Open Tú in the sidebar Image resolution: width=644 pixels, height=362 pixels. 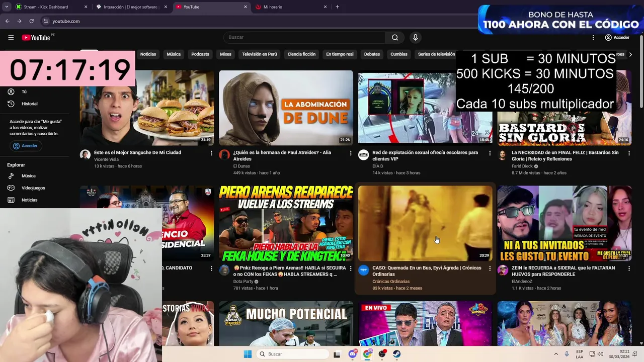pyautogui.click(x=24, y=92)
